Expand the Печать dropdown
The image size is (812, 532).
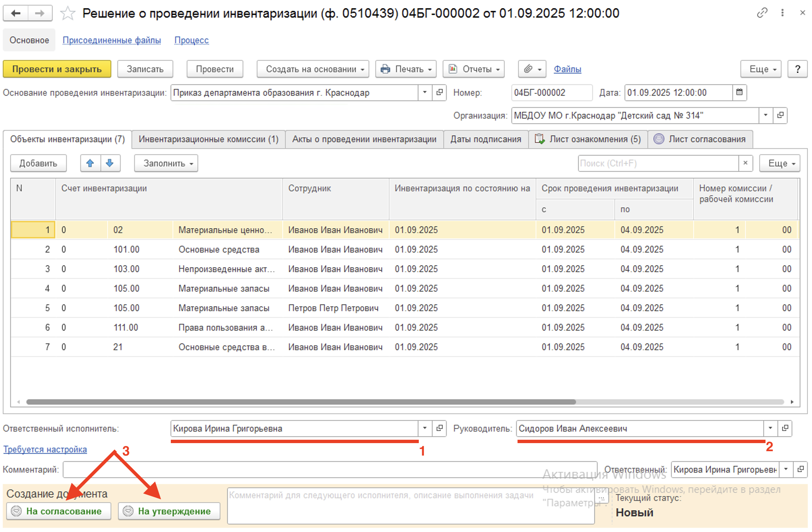coord(406,69)
